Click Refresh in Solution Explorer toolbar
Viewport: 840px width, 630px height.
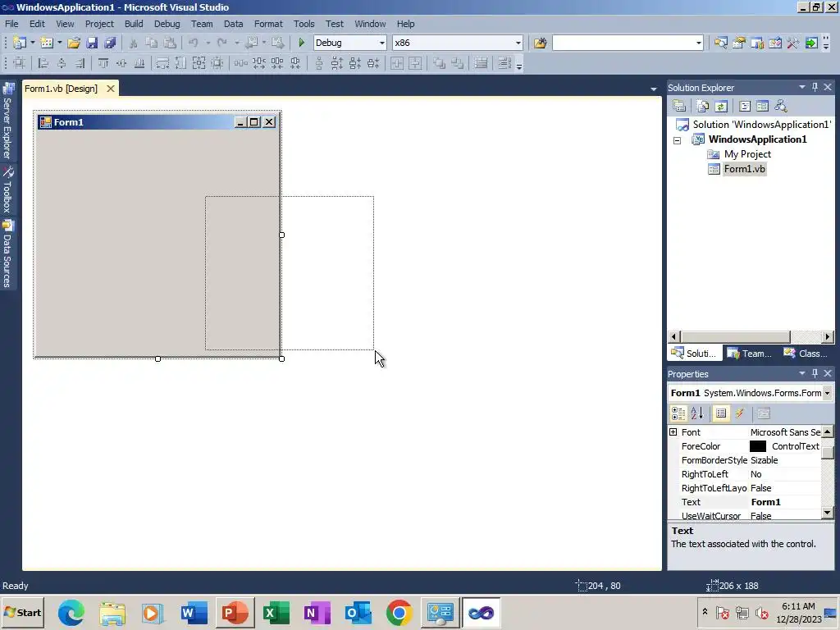point(721,106)
